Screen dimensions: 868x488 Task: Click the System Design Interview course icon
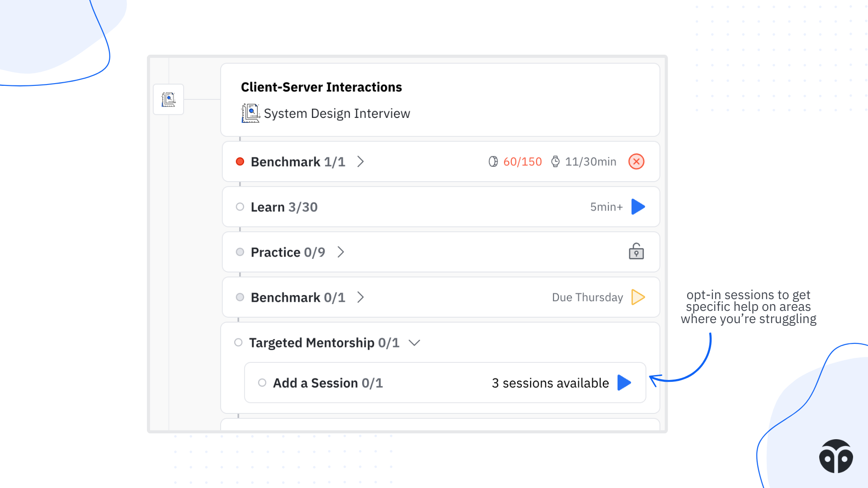(250, 113)
